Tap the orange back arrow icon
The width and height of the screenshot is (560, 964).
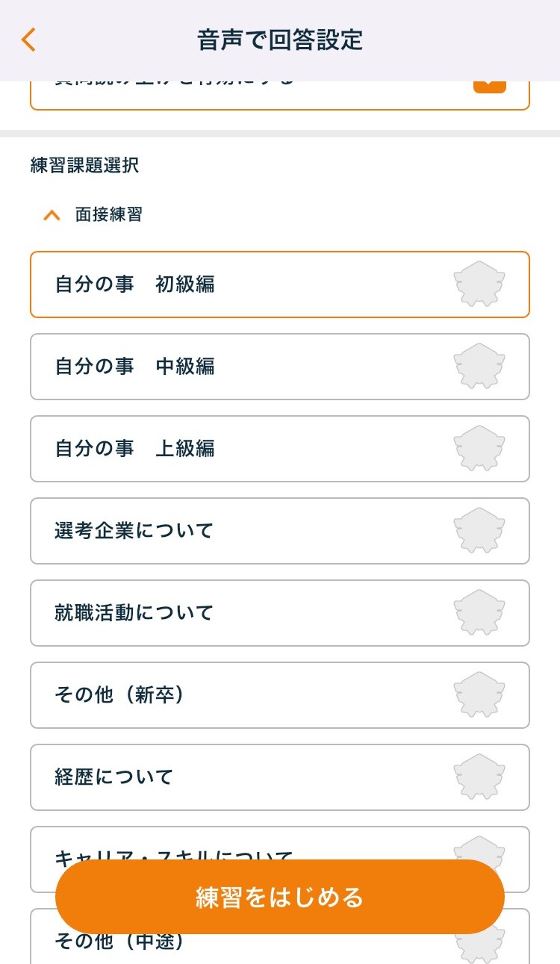28,40
